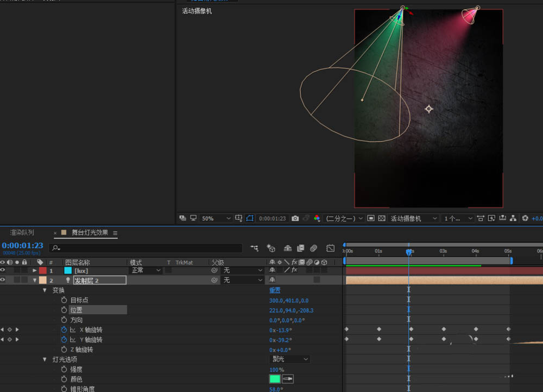This screenshot has height=392, width=543.
Task: Click stopwatch for 位置 property
Action: coord(64,310)
